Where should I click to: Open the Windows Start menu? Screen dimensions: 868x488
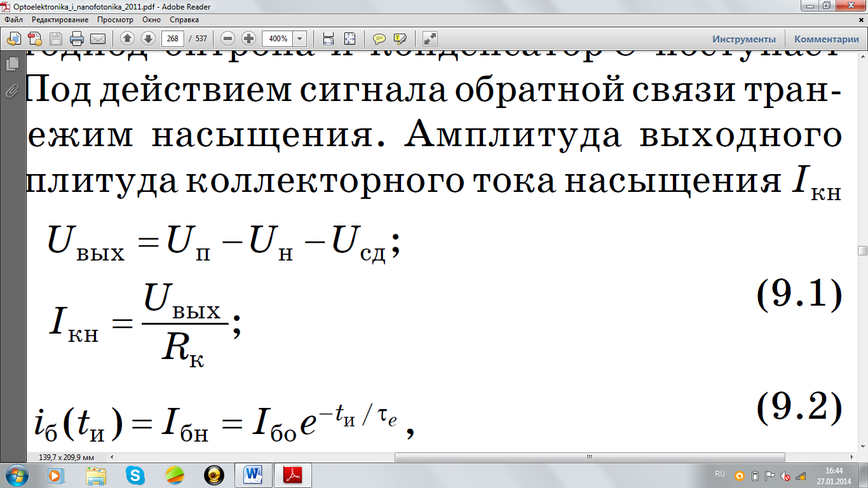point(16,475)
